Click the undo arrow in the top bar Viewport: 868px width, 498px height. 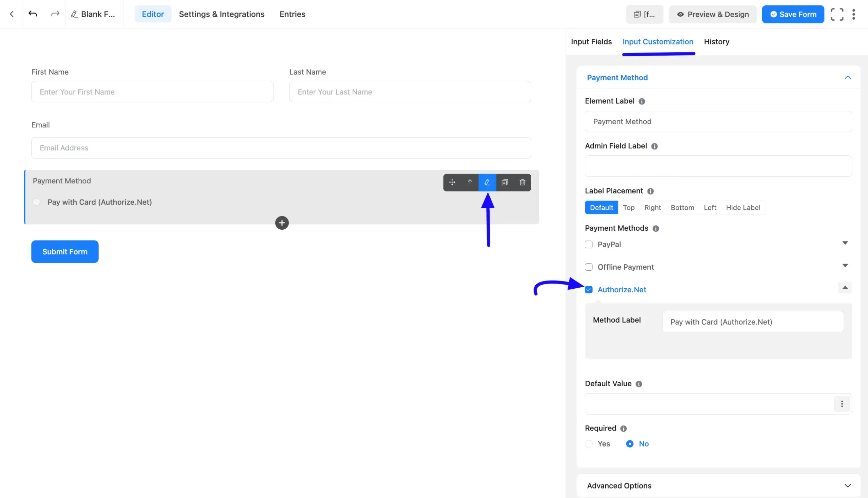(x=33, y=14)
